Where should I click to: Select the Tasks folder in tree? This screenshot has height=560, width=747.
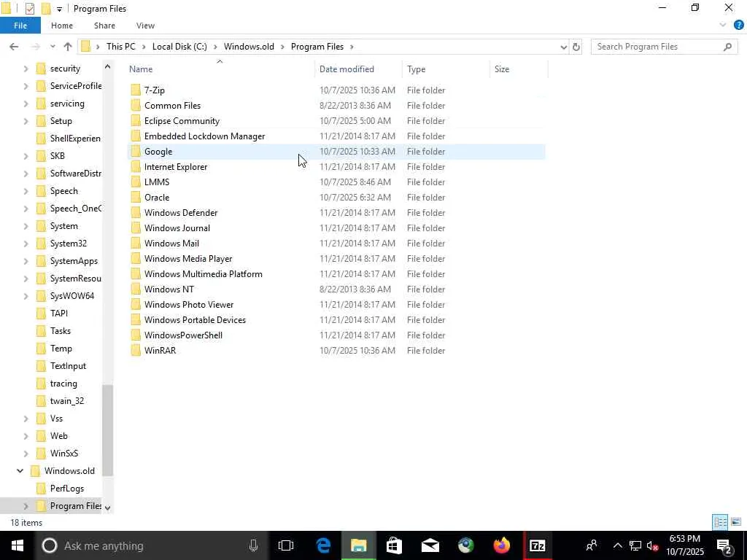click(x=61, y=331)
